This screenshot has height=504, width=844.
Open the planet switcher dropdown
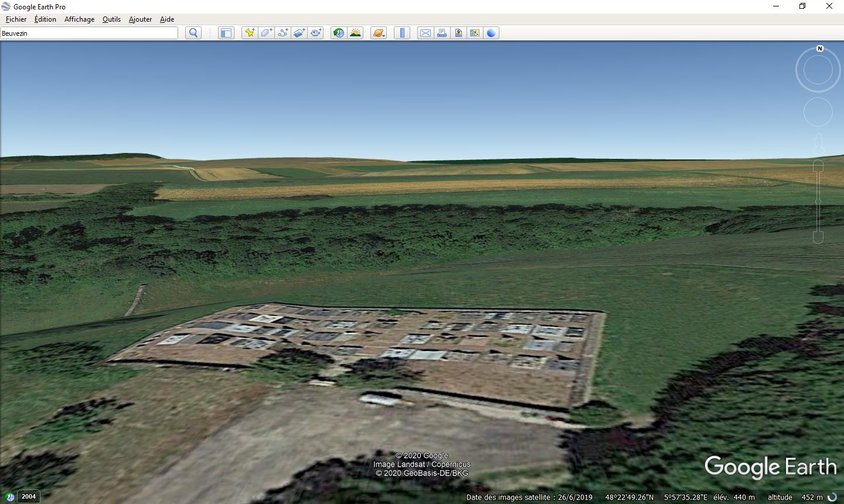[379, 33]
